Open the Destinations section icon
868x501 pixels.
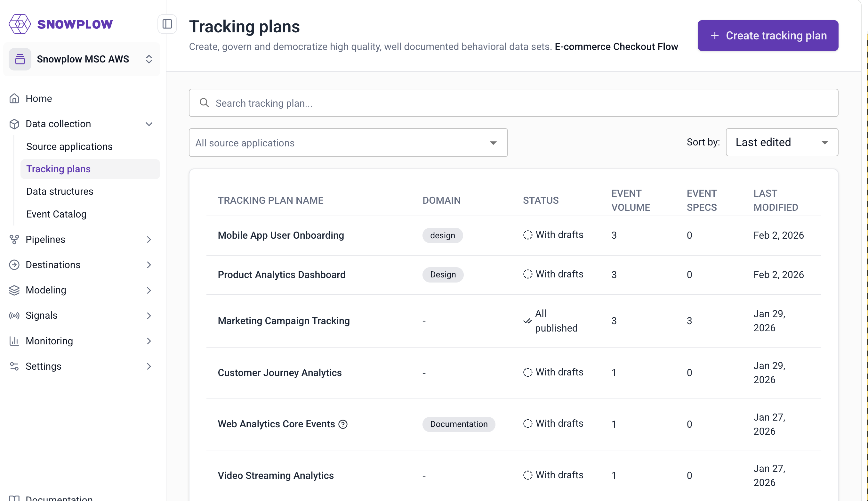14,265
